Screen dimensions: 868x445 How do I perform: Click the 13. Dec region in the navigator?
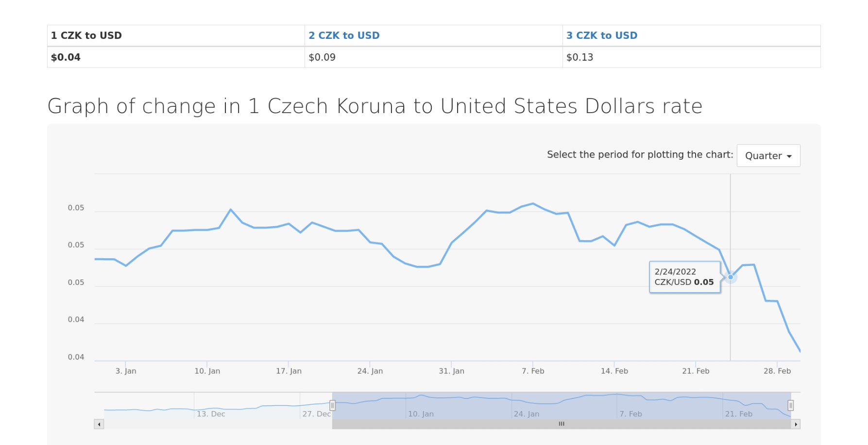[211, 414]
